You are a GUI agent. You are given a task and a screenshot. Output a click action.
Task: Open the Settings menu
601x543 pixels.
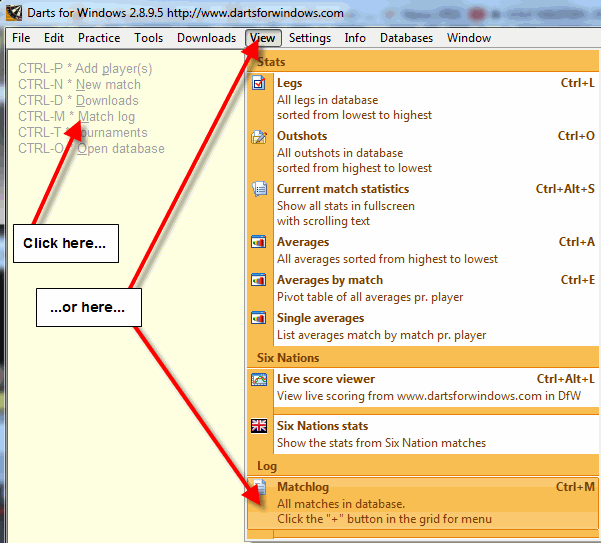click(x=310, y=38)
